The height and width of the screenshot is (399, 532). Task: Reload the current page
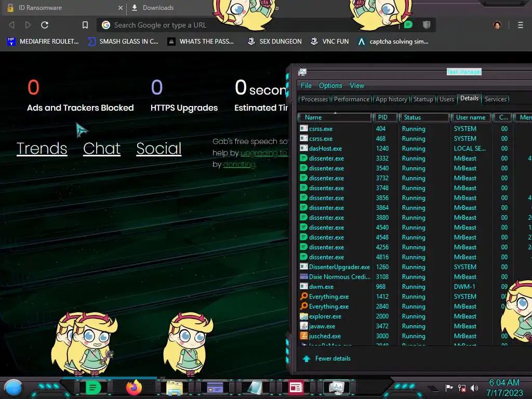click(45, 25)
